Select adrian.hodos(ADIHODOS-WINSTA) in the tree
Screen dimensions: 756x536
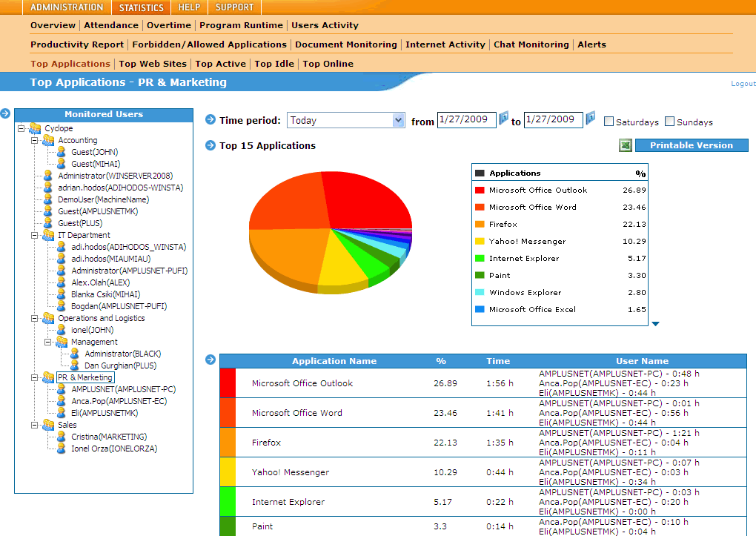click(x=121, y=188)
